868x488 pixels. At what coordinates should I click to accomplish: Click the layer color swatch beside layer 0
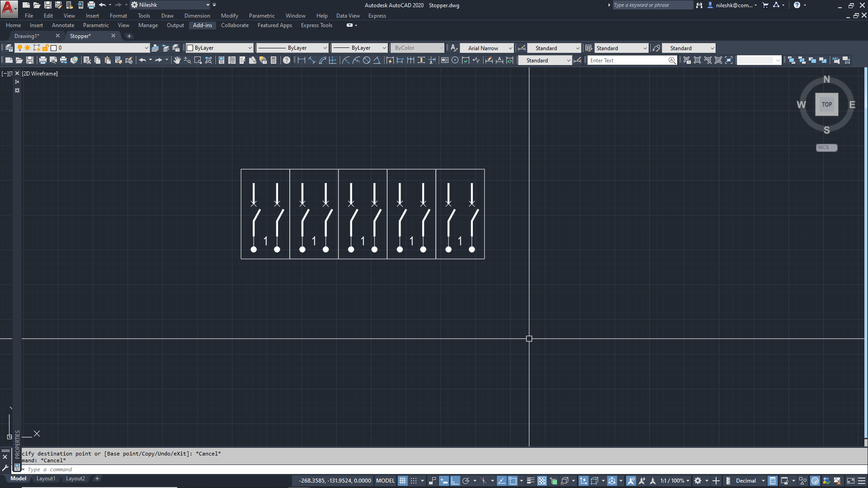pyautogui.click(x=54, y=47)
